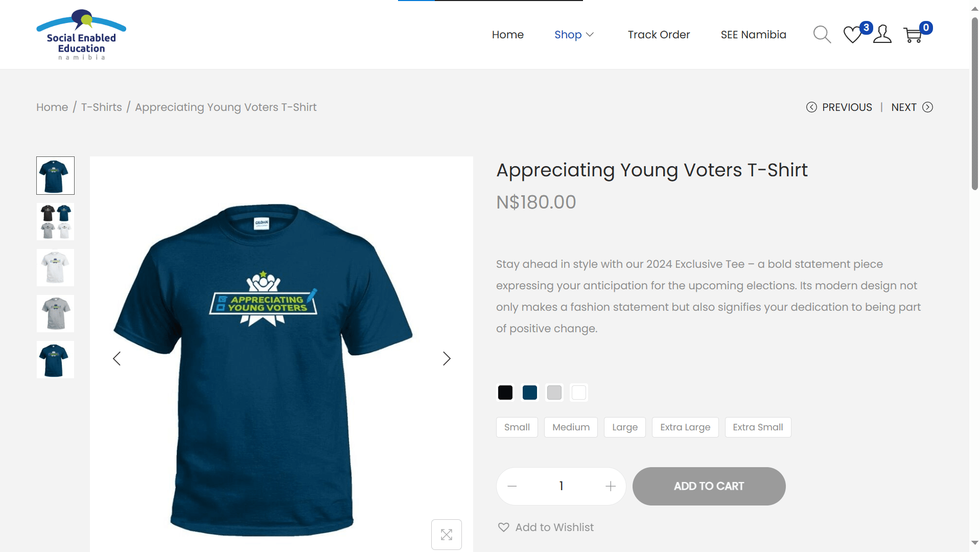Choose the Extra Large size

(685, 427)
